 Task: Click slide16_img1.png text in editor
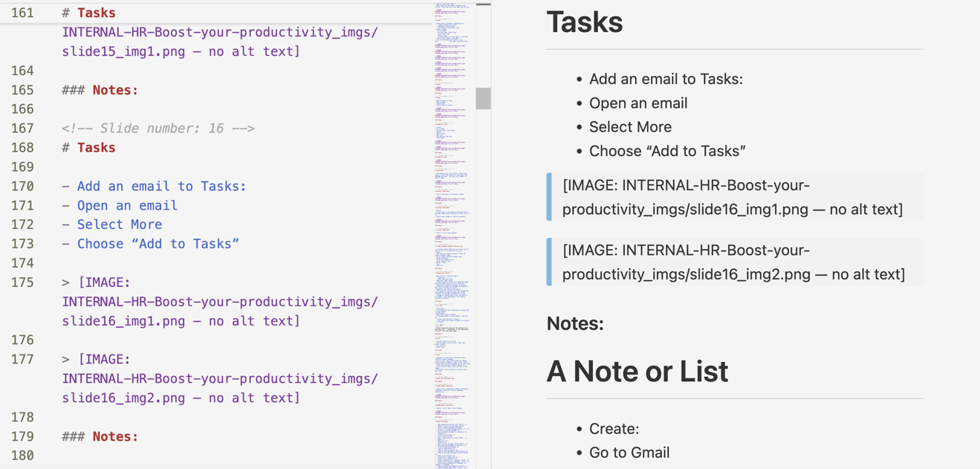(x=123, y=321)
